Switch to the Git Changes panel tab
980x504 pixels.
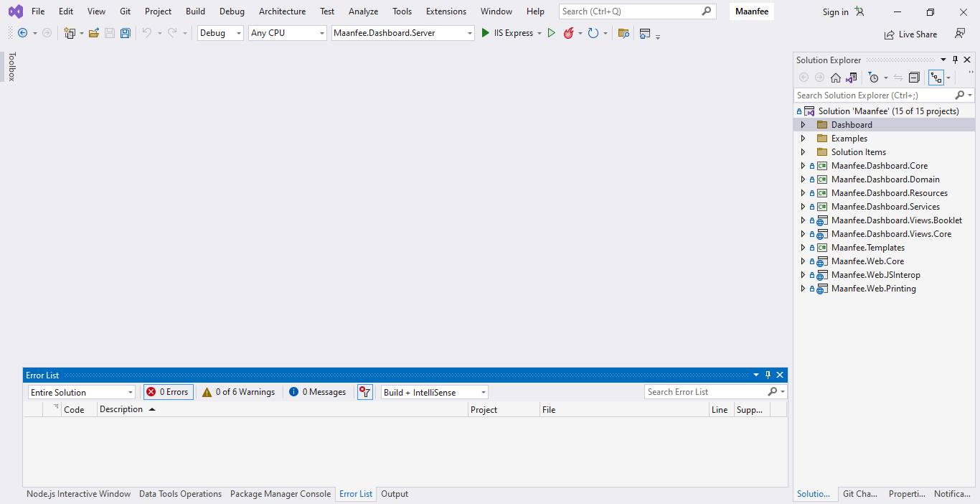tap(860, 494)
